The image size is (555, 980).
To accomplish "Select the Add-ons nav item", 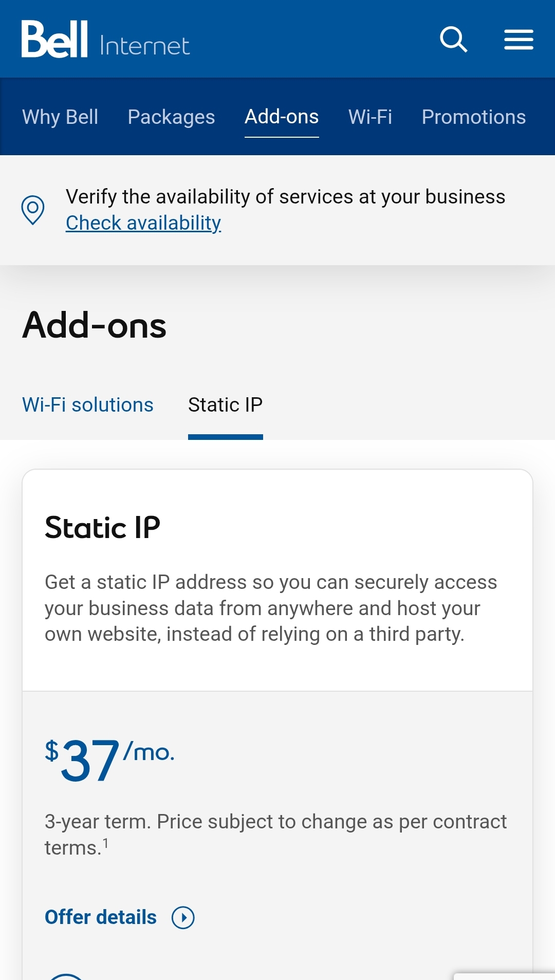I will point(282,117).
